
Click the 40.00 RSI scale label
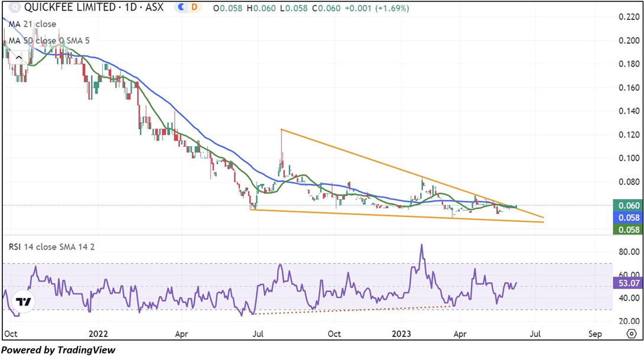coord(629,298)
